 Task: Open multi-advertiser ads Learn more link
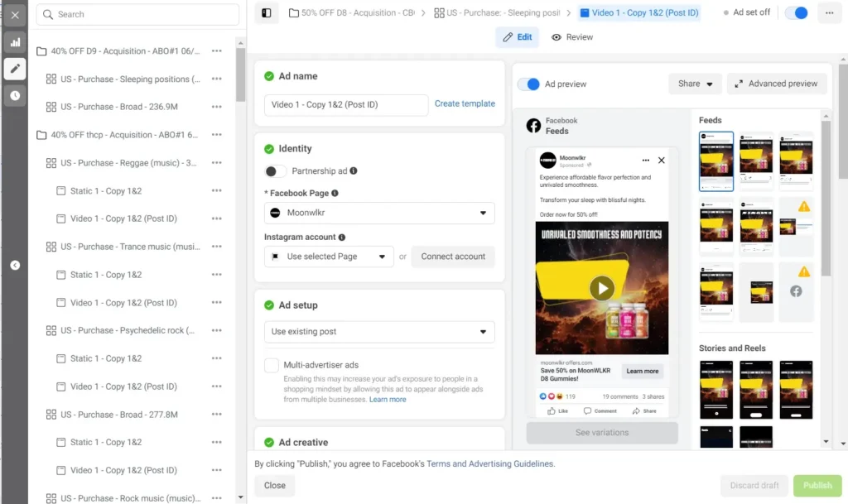tap(388, 400)
